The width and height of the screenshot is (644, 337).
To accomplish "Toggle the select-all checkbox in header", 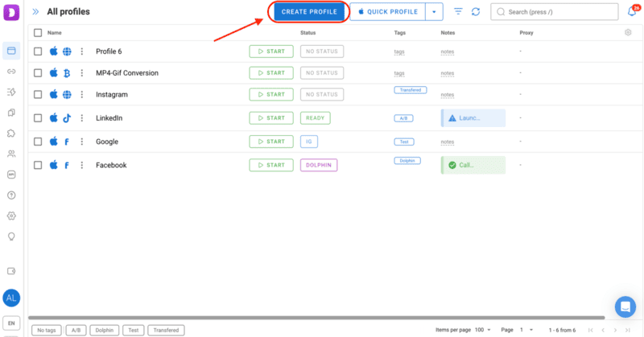I will pos(38,33).
